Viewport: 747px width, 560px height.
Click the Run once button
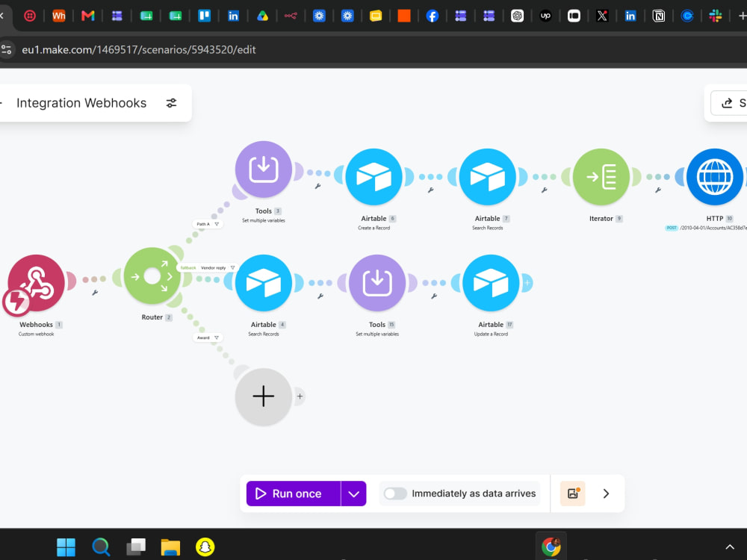(x=294, y=494)
